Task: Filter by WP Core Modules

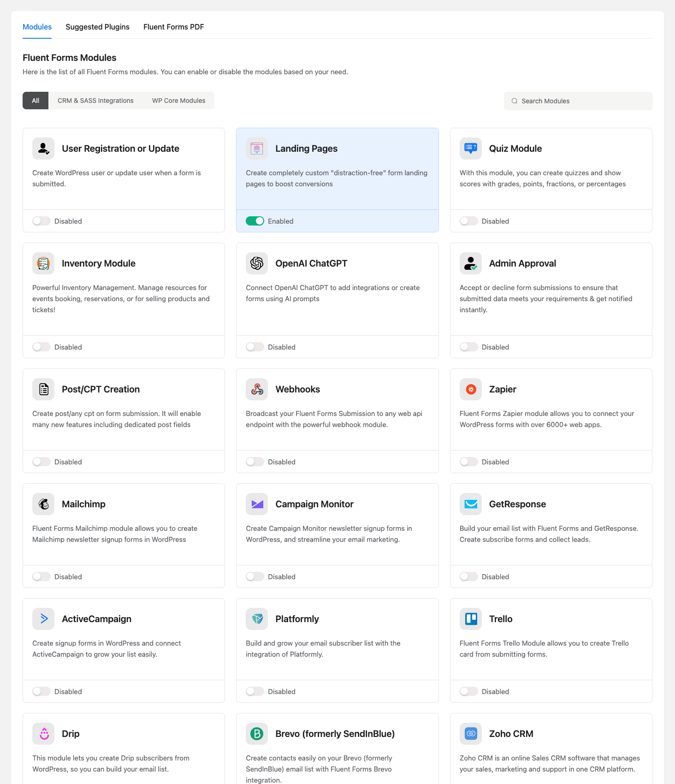Action: click(x=179, y=101)
